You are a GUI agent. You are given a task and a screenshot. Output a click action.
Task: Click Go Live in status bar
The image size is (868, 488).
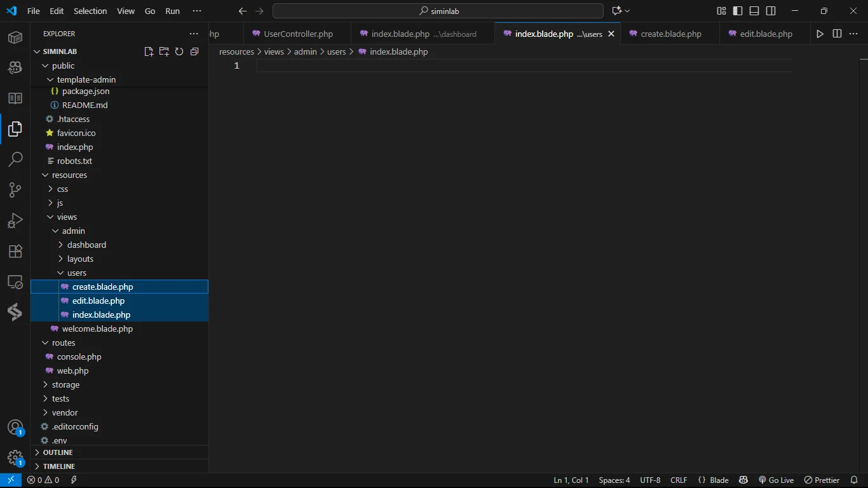[776, 480]
